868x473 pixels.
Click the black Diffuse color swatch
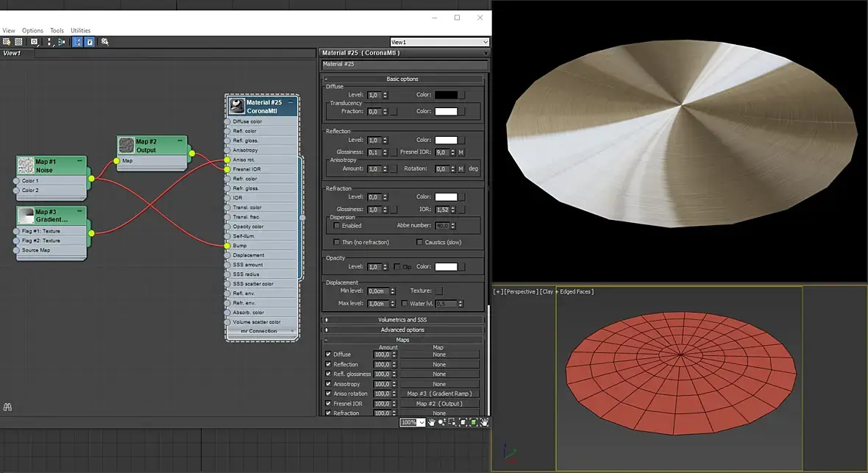pyautogui.click(x=446, y=95)
